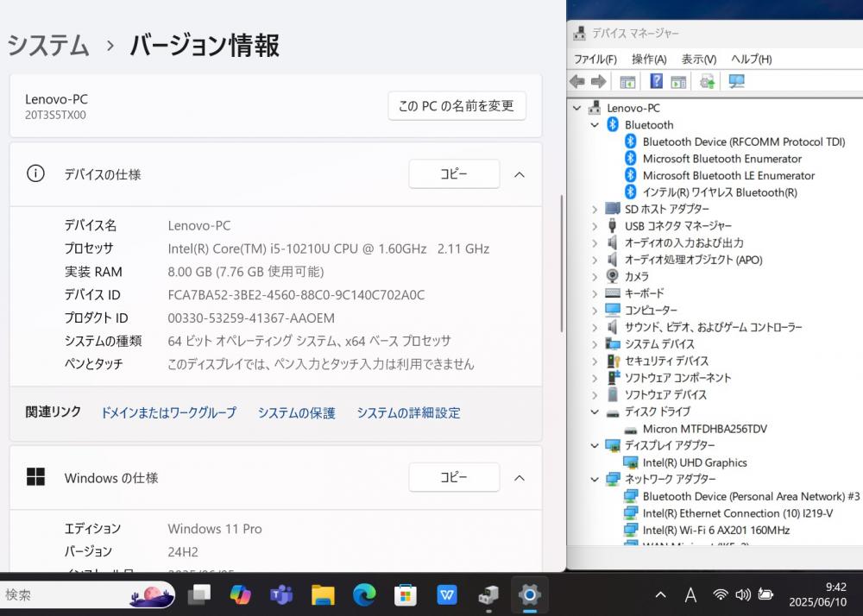Collapse the ディスク ドライブ node

(x=595, y=412)
